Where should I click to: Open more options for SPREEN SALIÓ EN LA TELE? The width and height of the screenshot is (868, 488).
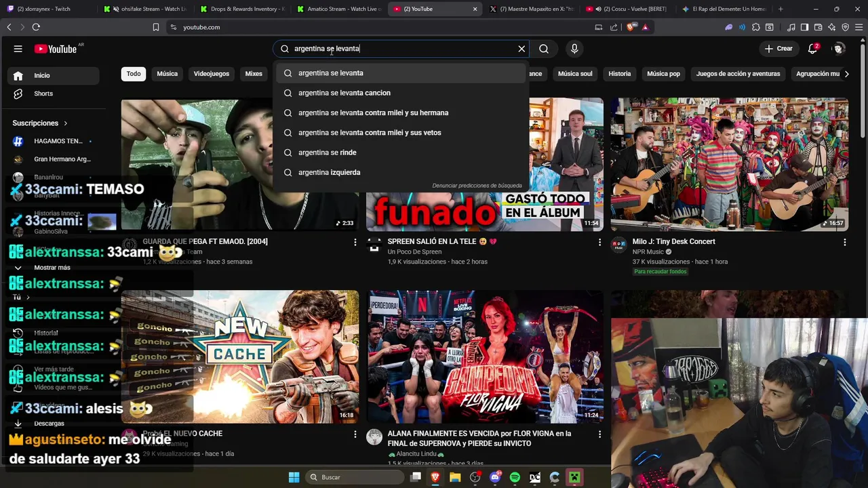(599, 242)
